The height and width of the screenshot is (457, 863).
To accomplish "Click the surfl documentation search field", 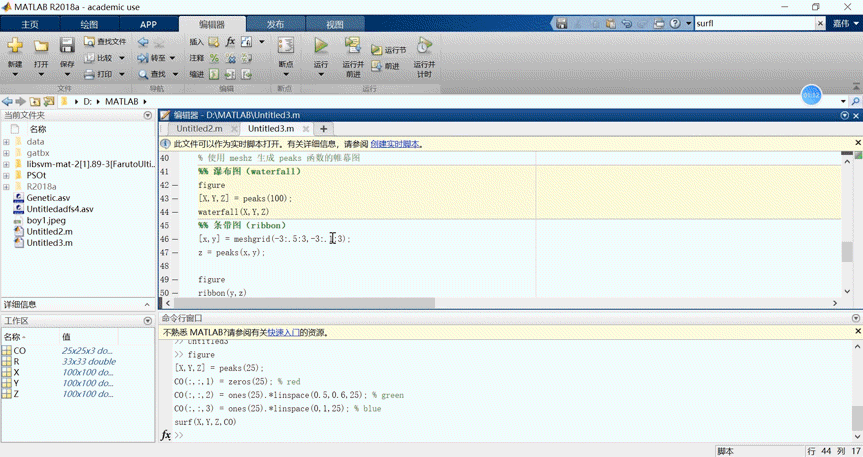I will (x=754, y=23).
